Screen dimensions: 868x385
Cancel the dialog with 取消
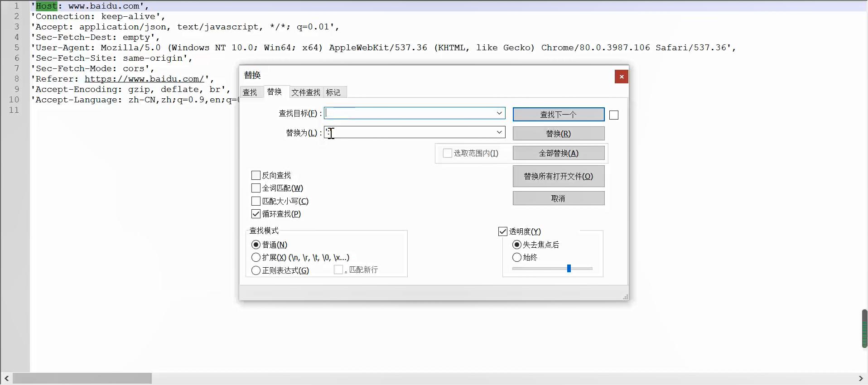click(558, 198)
